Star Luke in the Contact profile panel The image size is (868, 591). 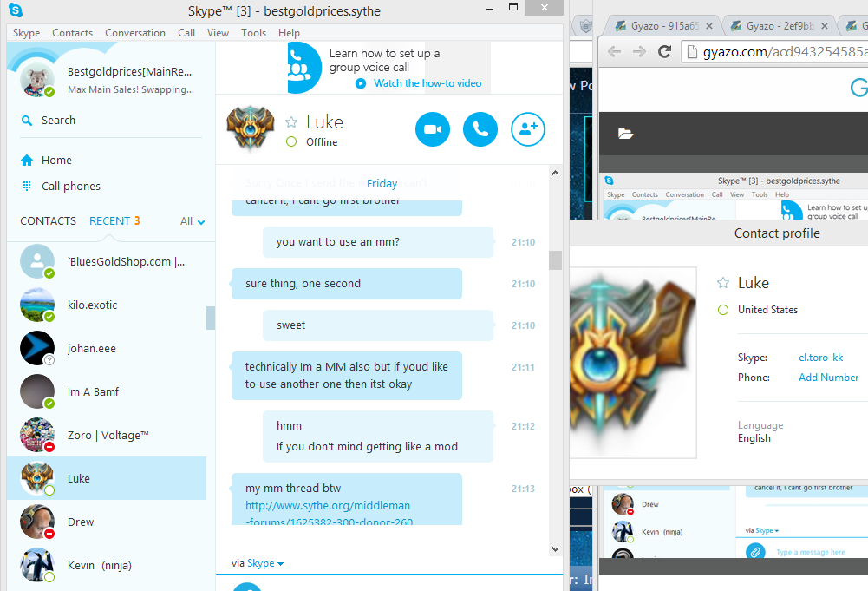[x=723, y=283]
